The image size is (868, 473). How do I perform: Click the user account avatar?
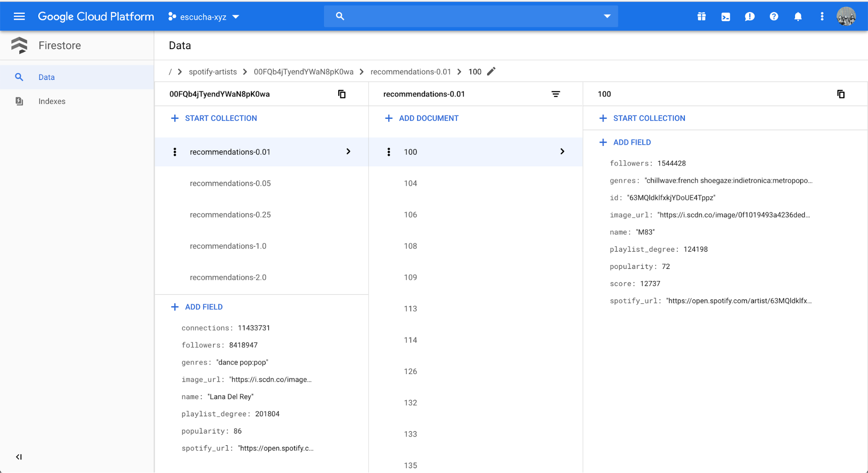point(846,17)
